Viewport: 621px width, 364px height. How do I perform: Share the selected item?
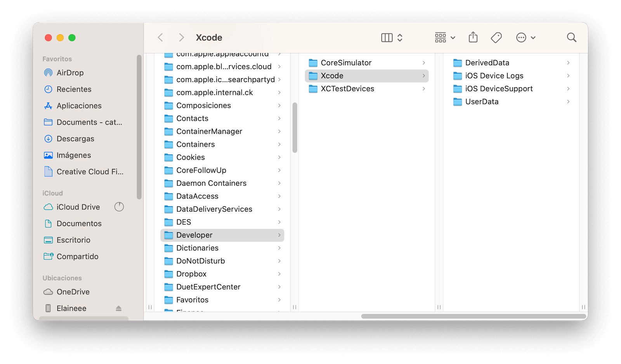pos(473,37)
